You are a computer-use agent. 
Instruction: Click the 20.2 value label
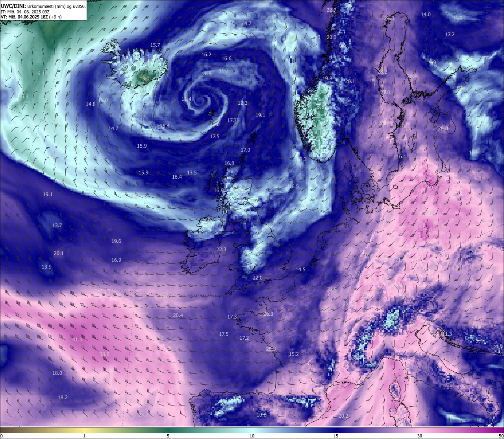pyautogui.click(x=343, y=416)
